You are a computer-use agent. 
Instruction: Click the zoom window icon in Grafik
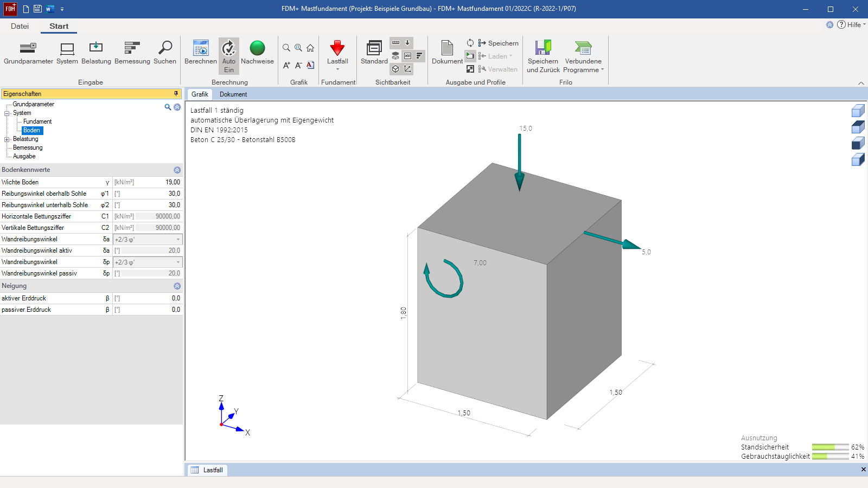[298, 48]
